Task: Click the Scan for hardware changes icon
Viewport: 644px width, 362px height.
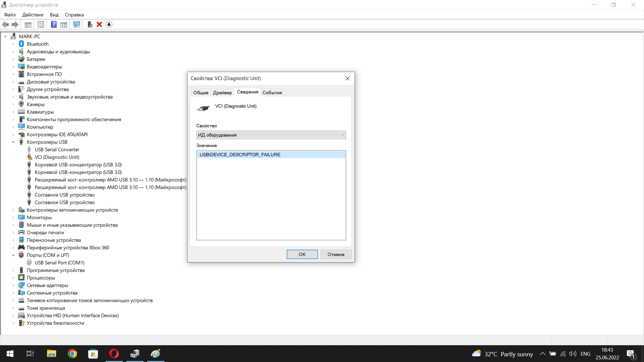Action: click(x=76, y=24)
